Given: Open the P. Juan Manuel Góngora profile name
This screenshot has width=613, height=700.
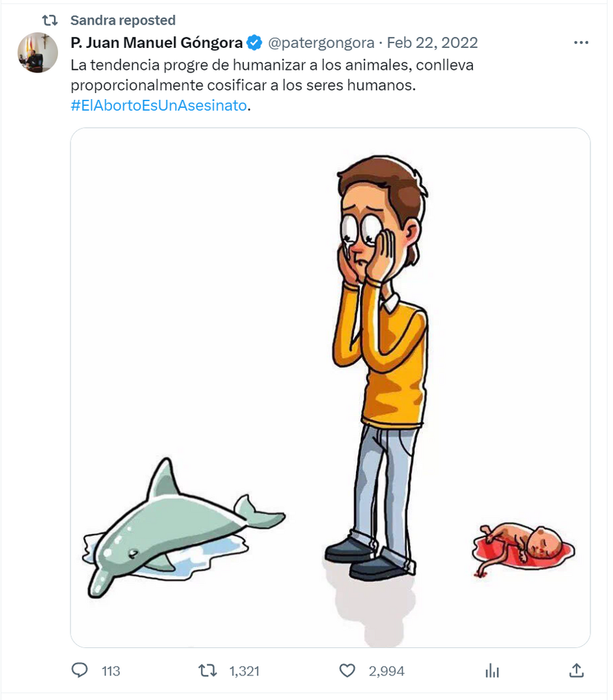Looking at the screenshot, I should point(156,43).
